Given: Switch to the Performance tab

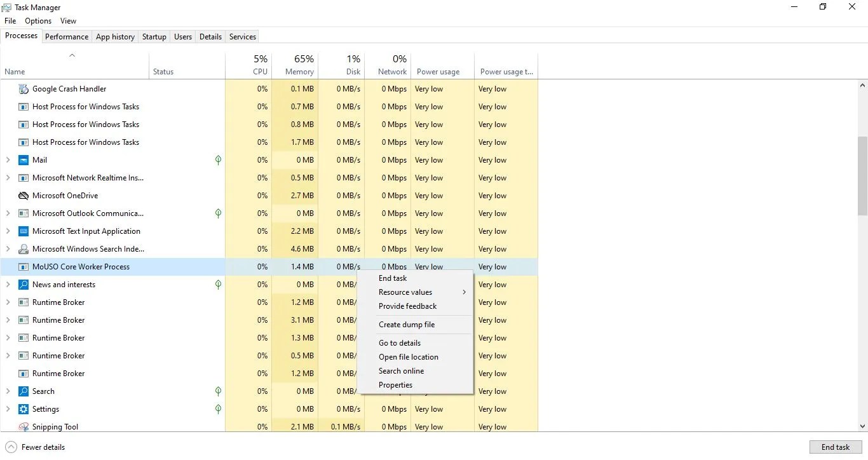Looking at the screenshot, I should [x=67, y=36].
